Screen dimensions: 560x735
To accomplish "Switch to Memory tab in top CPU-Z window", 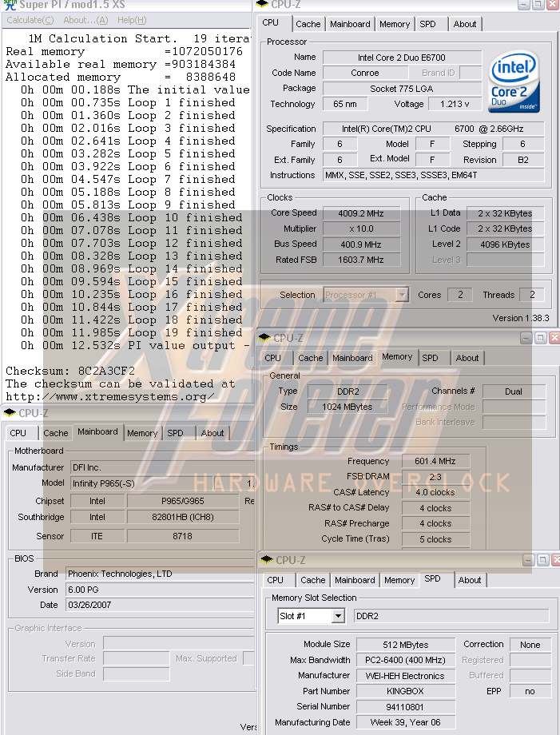I will point(395,24).
